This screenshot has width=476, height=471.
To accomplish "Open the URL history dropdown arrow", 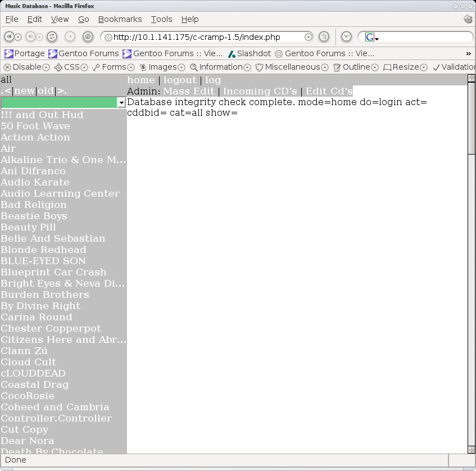I will (x=308, y=37).
